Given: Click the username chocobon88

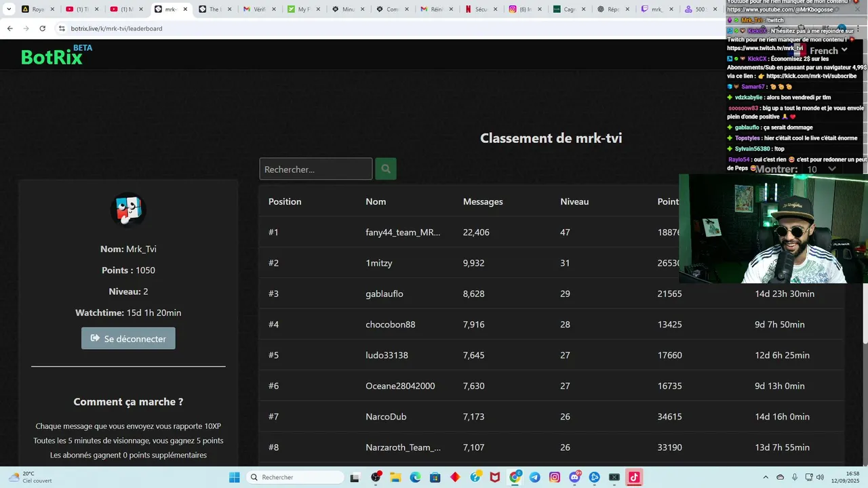Looking at the screenshot, I should pyautogui.click(x=391, y=324).
